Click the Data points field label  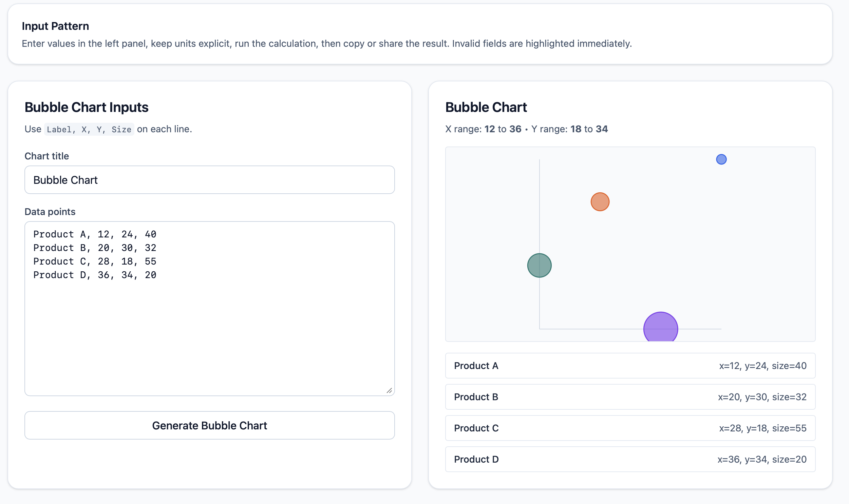pos(50,211)
